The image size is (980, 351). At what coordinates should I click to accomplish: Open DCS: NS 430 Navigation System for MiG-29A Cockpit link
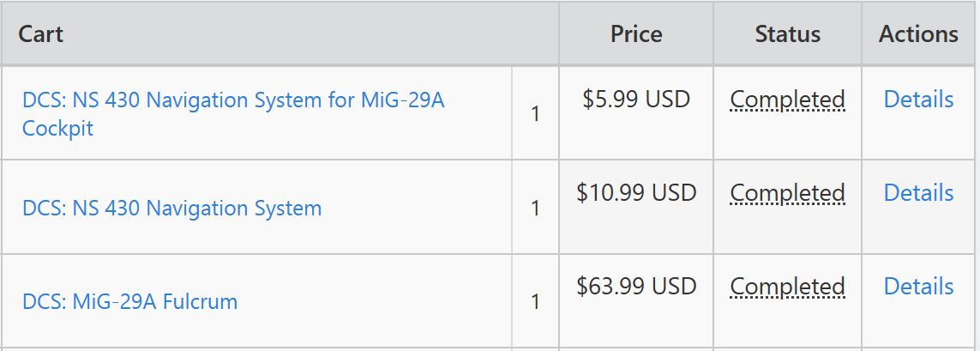tap(233, 114)
